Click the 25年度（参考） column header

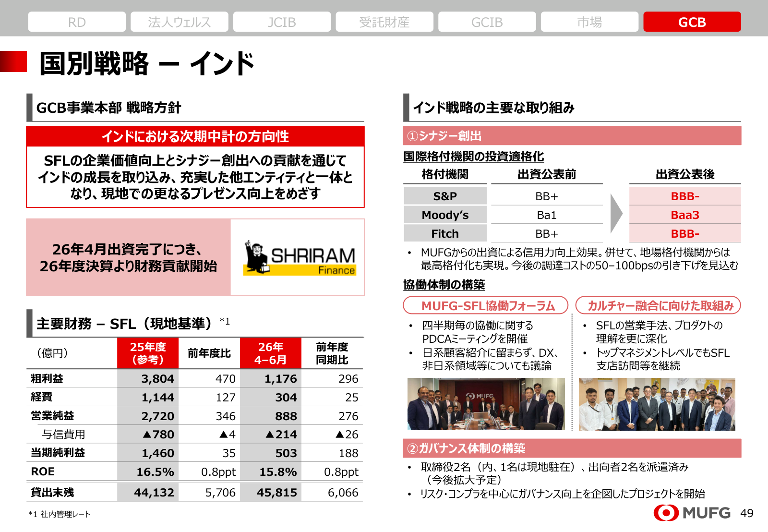pos(148,353)
